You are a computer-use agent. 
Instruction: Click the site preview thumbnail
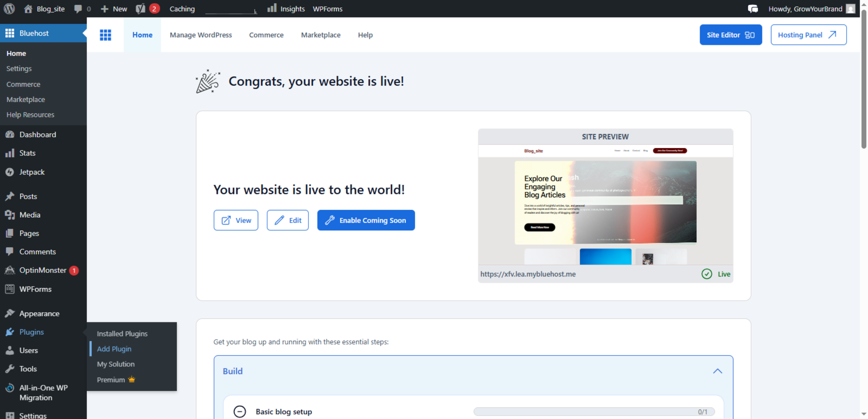pos(605,204)
